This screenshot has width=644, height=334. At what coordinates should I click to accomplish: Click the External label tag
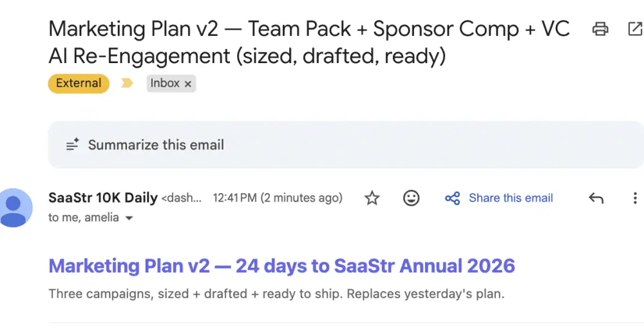point(79,83)
